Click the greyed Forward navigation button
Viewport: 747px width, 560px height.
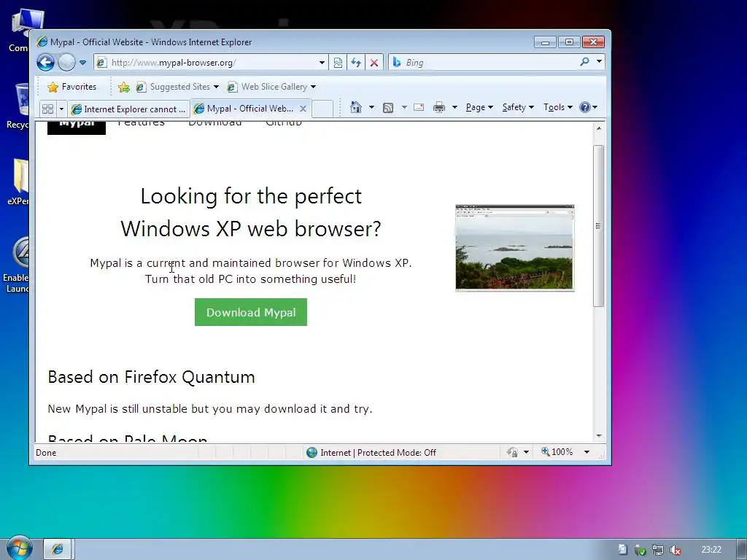66,63
